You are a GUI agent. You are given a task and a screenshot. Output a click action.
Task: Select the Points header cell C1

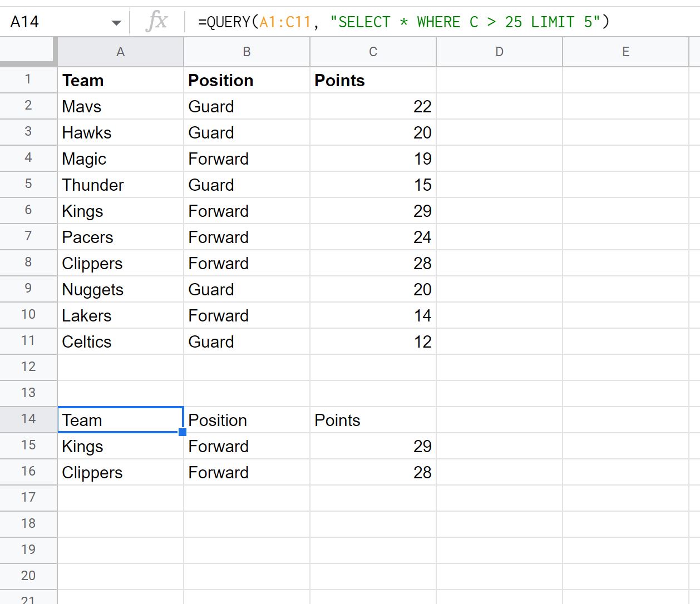pos(372,80)
